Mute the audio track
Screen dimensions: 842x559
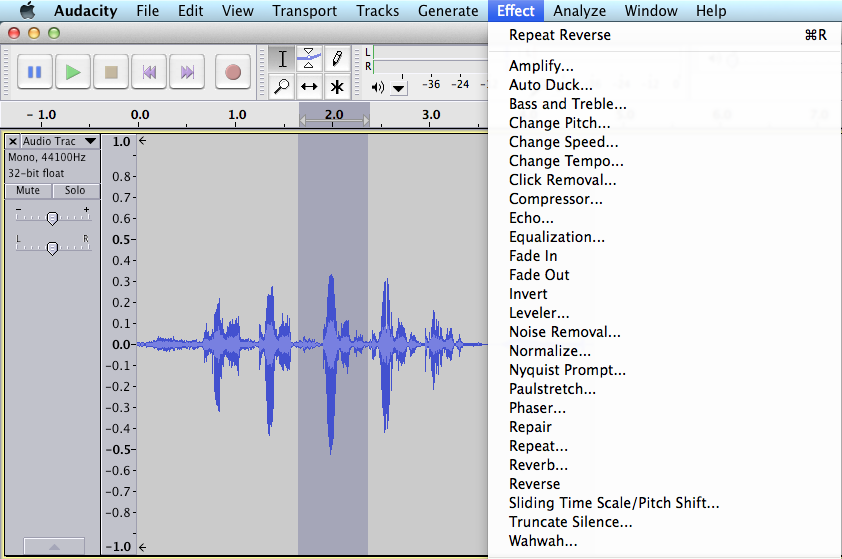(28, 191)
